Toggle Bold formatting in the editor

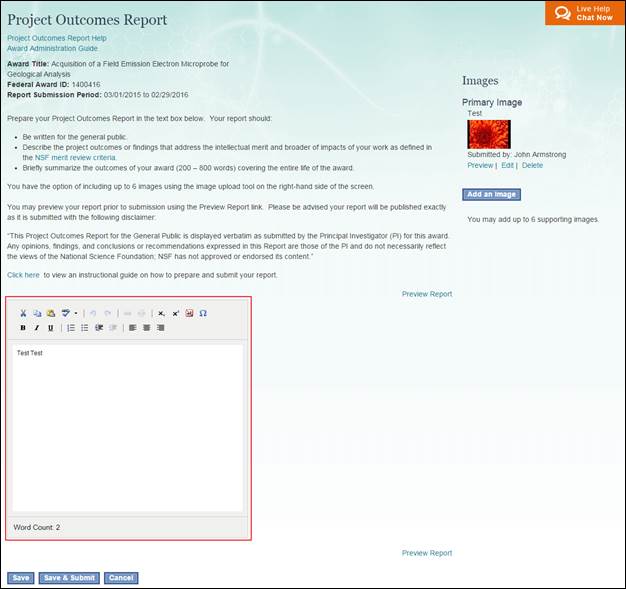click(x=23, y=328)
